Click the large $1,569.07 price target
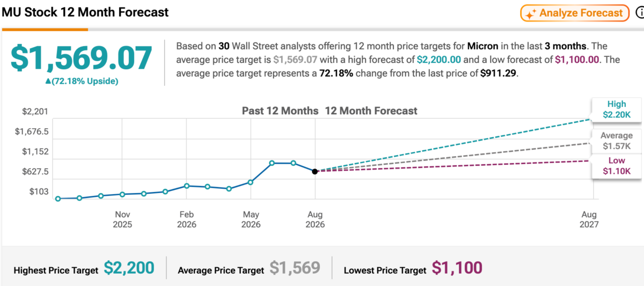 pyautogui.click(x=81, y=59)
